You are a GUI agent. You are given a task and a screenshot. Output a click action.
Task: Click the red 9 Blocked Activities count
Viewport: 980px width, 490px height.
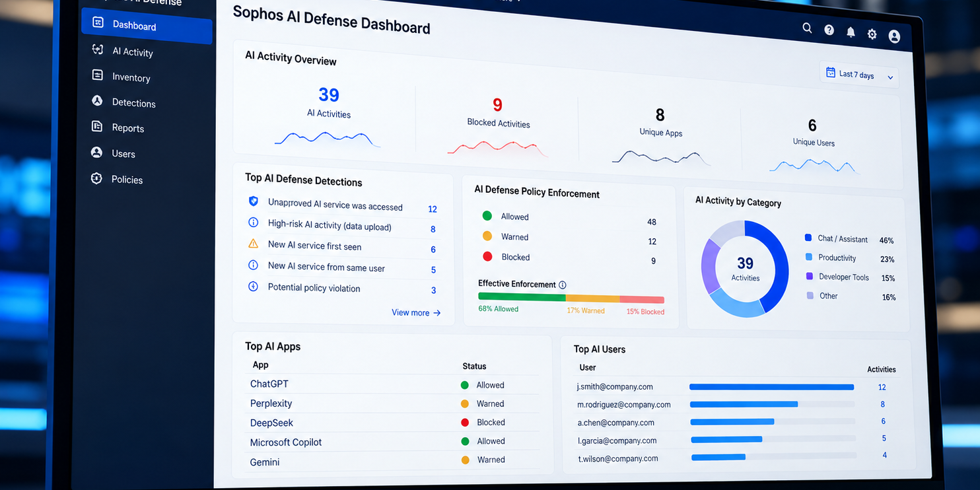click(497, 105)
